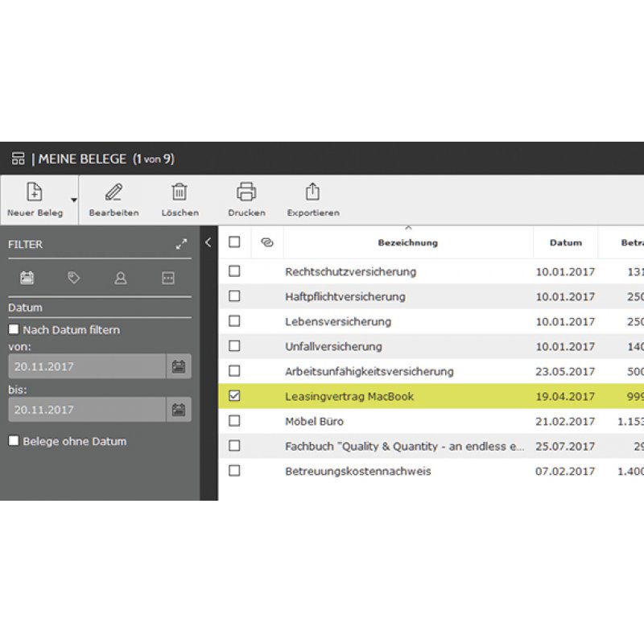Sort by the Datum column header
Image resolution: width=644 pixels, height=644 pixels.
click(x=565, y=242)
